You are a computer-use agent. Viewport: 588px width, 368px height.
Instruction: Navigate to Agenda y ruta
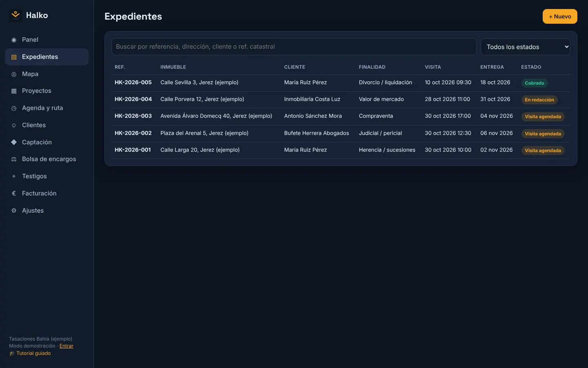pos(47,108)
